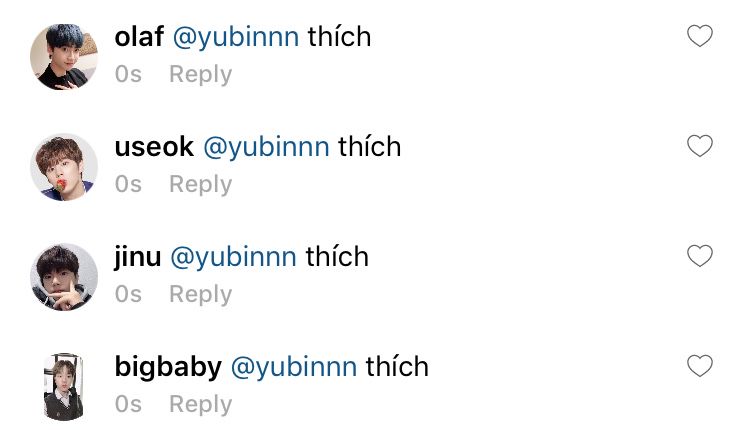View jinu's avatar photo
The image size is (750, 430).
pos(64,277)
